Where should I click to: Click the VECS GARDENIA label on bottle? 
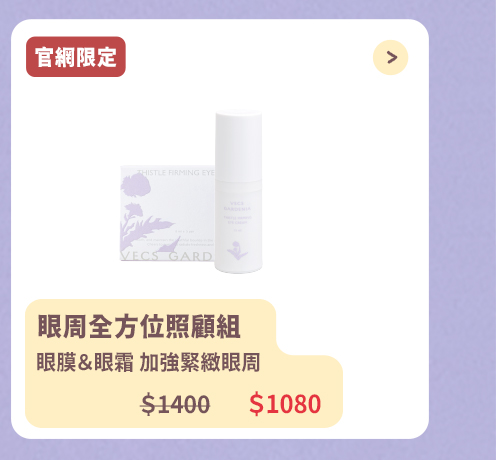click(x=237, y=206)
